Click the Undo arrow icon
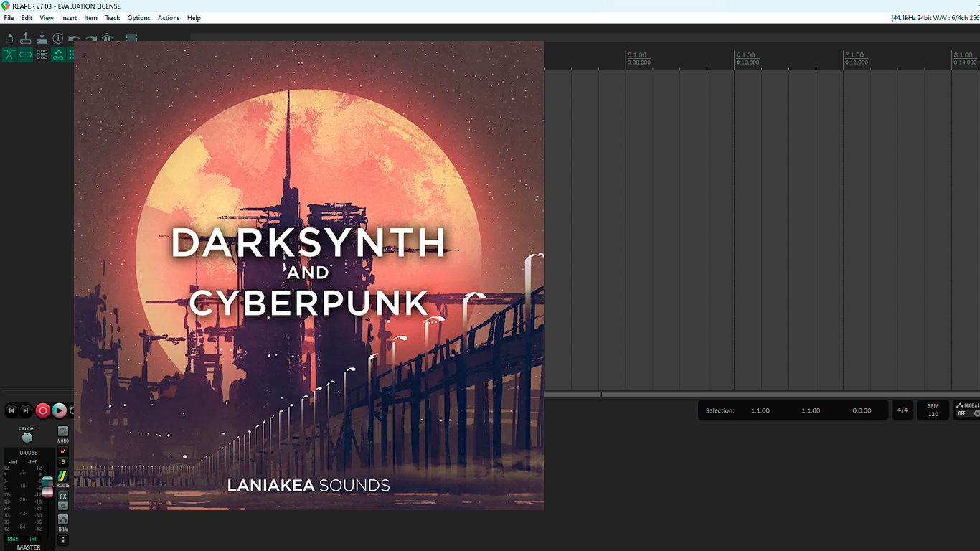 (74, 39)
